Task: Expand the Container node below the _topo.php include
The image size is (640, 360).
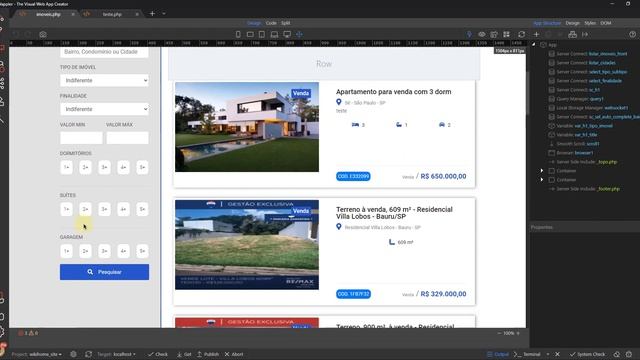Action: 542,171
